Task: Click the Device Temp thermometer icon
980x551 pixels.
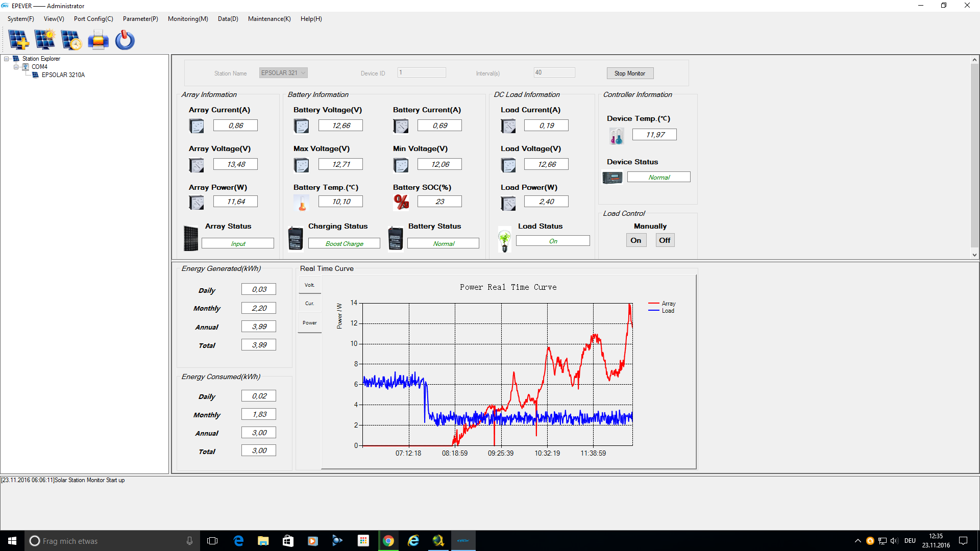Action: click(616, 136)
